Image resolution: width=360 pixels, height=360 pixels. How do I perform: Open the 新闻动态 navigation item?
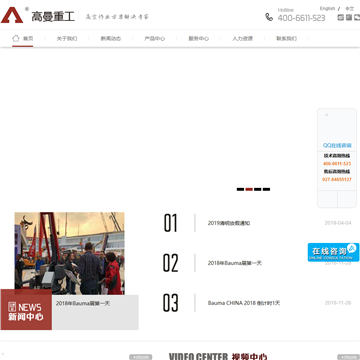tap(111, 38)
